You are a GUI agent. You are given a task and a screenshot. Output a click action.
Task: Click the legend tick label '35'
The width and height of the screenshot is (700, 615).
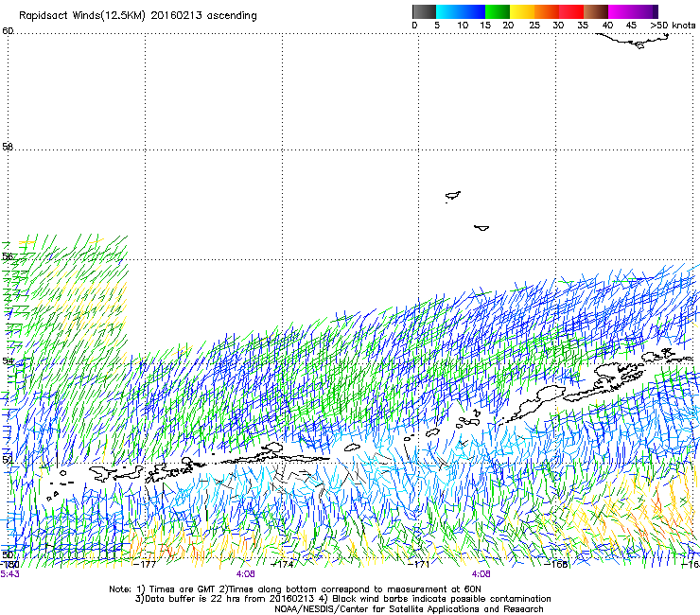tap(583, 25)
